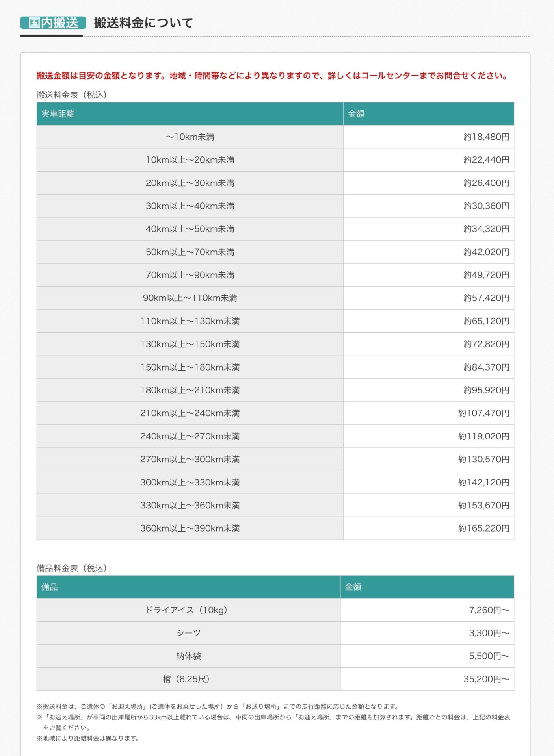Image resolution: width=554 pixels, height=756 pixels.
Task: Select the 搬送料金について heading
Action: (143, 23)
